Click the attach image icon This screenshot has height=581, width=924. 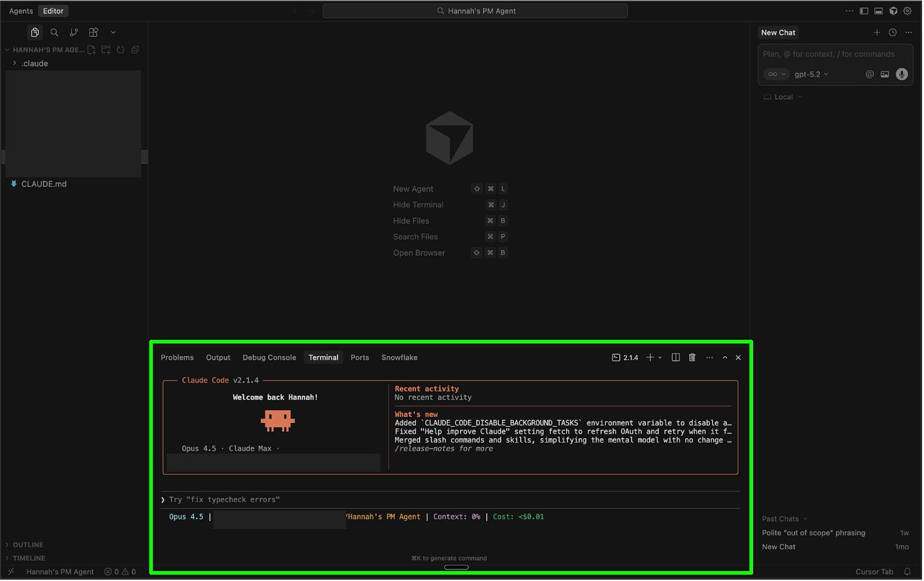885,74
